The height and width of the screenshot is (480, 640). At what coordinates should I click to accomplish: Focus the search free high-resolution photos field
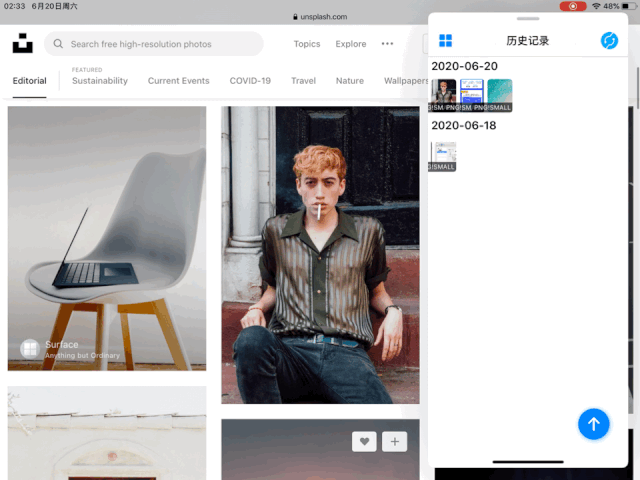click(160, 44)
